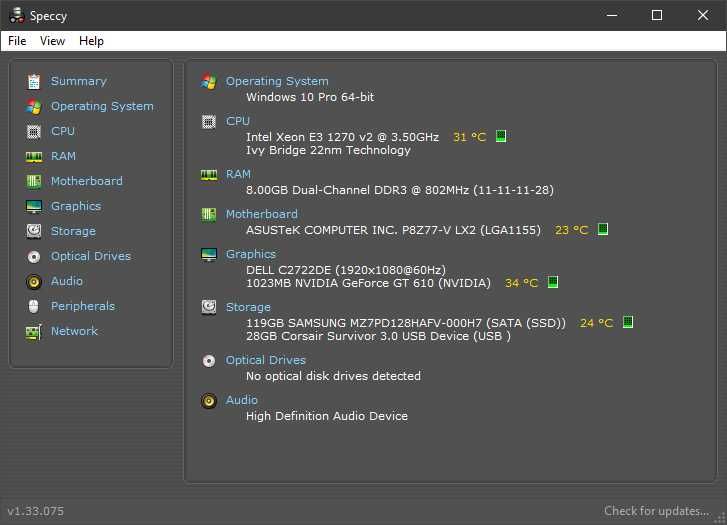Click the Check for updates link
Image resolution: width=727 pixels, height=525 pixels.
(x=657, y=511)
